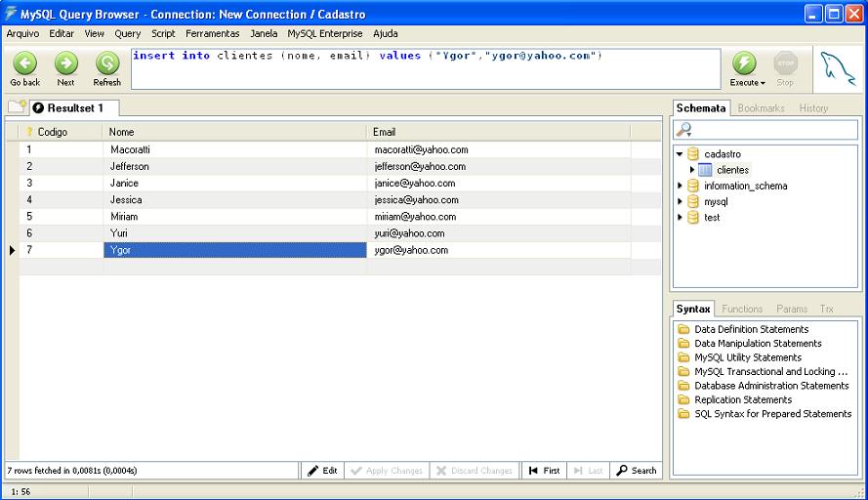Click the MySQL dolphin logo
Image resolution: width=868 pixels, height=500 pixels.
pos(838,68)
